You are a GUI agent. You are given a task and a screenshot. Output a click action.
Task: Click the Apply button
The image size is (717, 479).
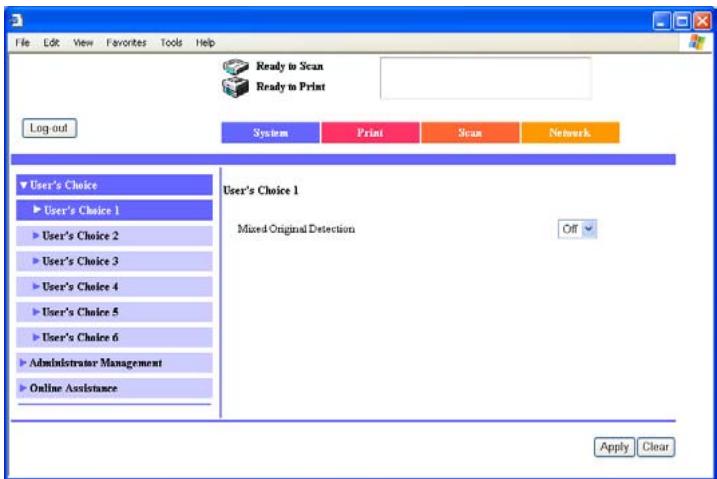[614, 447]
